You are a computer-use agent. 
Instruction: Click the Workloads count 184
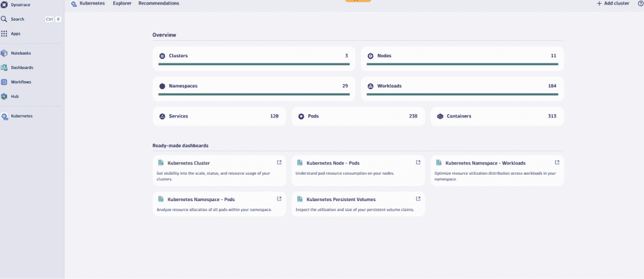point(552,86)
